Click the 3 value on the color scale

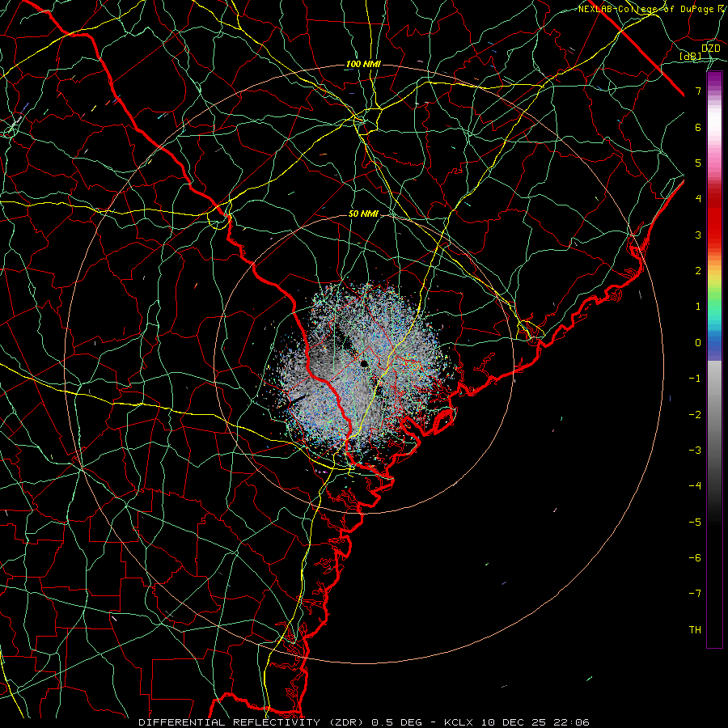coord(698,235)
